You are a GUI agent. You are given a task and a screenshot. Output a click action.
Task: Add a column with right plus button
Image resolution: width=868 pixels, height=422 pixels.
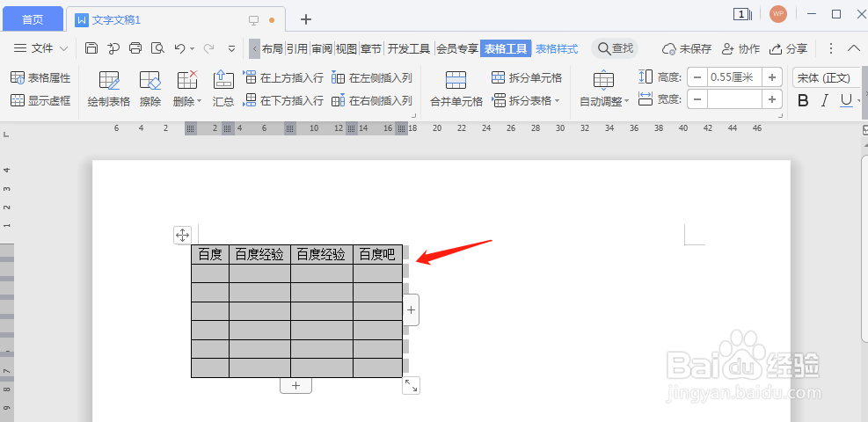(411, 310)
